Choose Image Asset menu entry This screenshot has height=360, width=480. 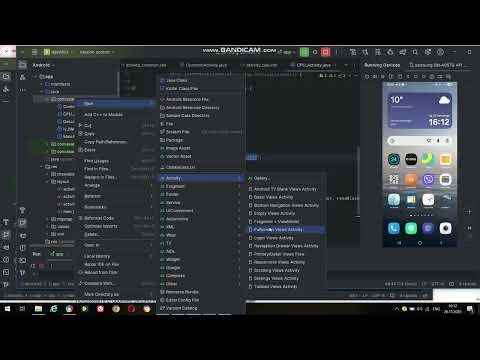tap(201, 148)
